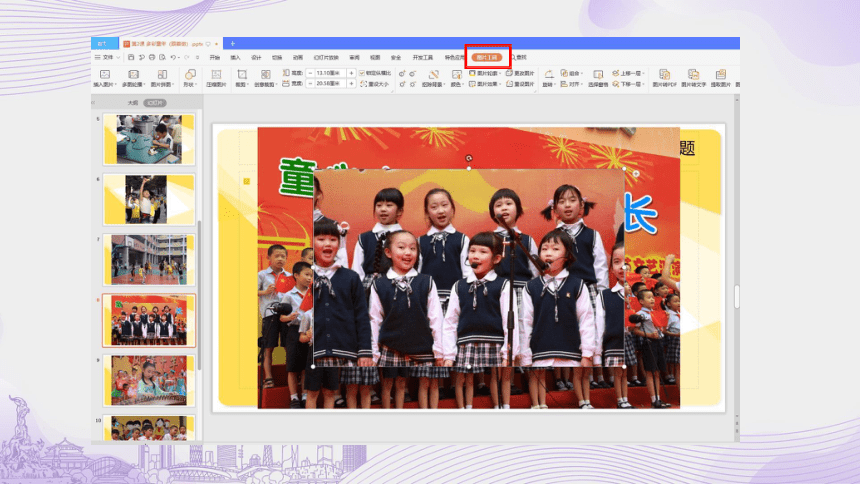Switch to the 动画 Animation tab

coord(298,57)
